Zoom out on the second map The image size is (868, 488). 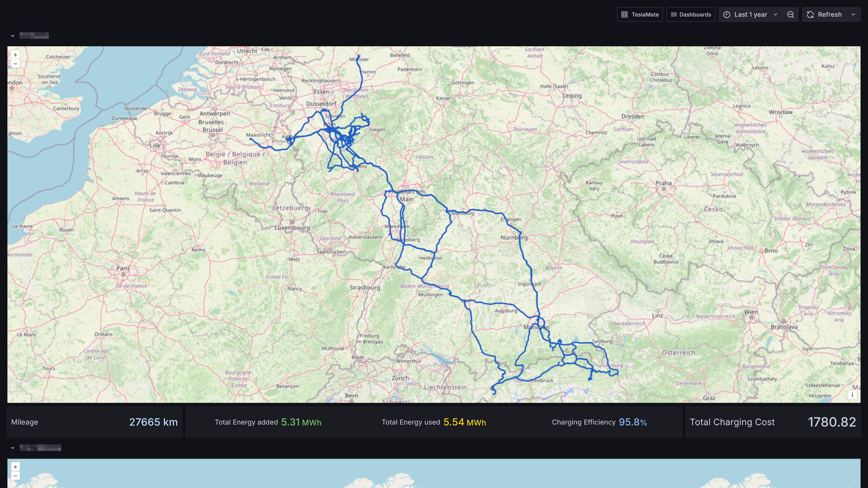point(15,476)
